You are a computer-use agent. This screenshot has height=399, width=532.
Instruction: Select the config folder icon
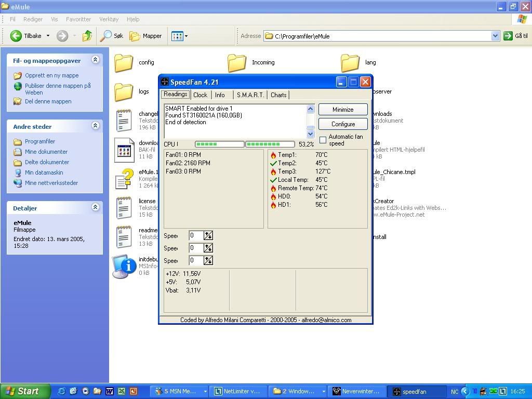click(124, 63)
